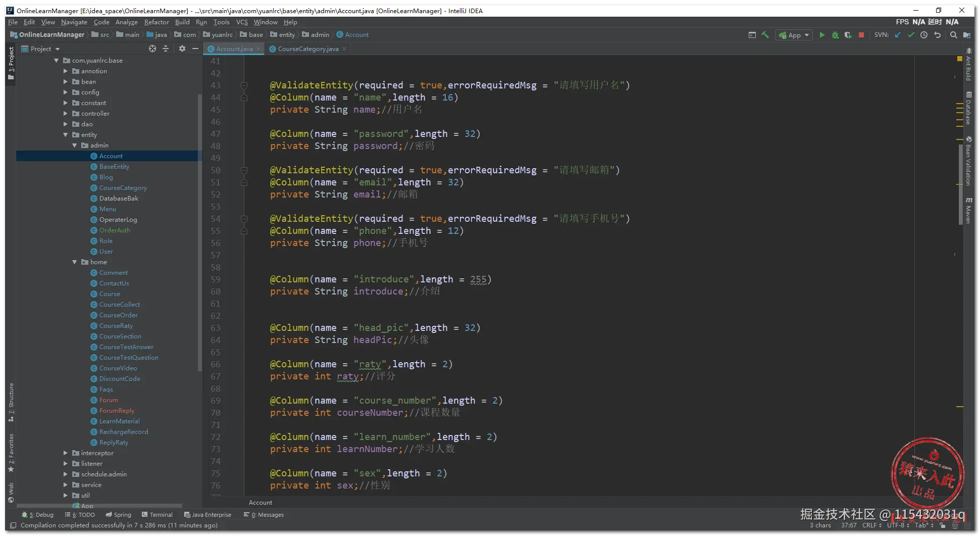Hide the Project panel with the minus icon
The width and height of the screenshot is (980, 536).
pos(195,48)
